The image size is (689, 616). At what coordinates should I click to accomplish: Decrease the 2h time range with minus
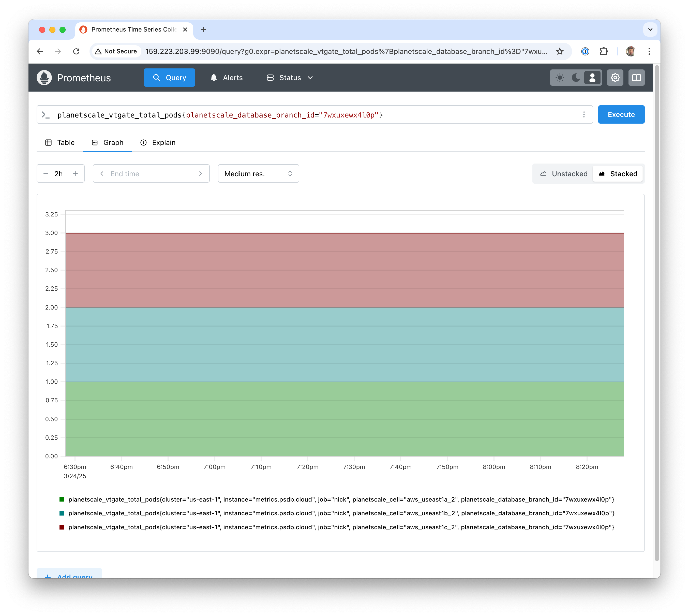[46, 174]
